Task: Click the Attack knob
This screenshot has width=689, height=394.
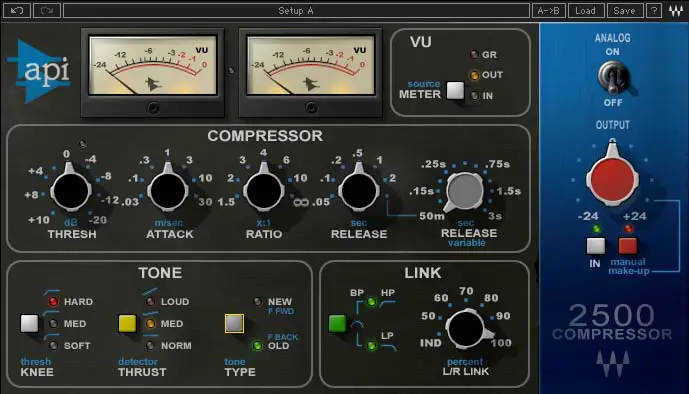Action: [168, 191]
